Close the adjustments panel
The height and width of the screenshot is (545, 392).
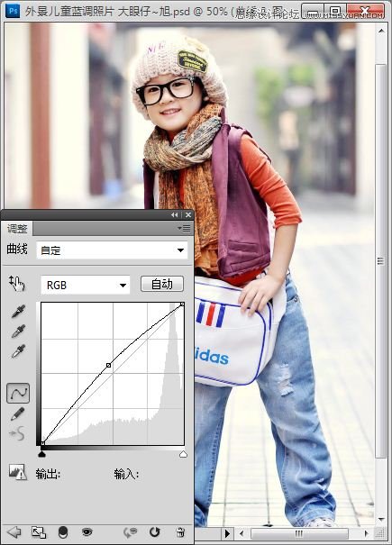click(188, 214)
